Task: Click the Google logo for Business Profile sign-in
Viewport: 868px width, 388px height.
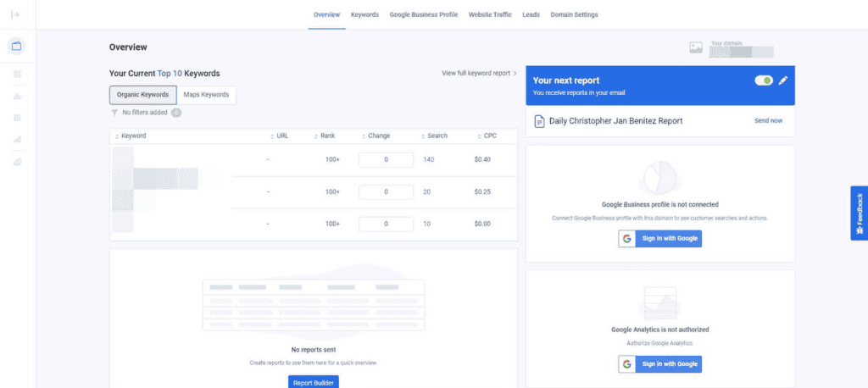Action: (627, 239)
